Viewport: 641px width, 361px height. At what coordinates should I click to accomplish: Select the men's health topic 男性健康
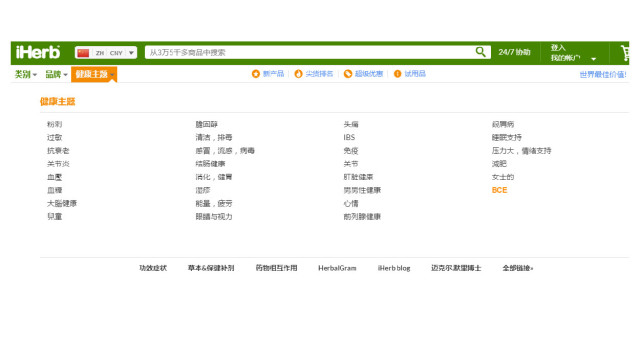(x=362, y=190)
